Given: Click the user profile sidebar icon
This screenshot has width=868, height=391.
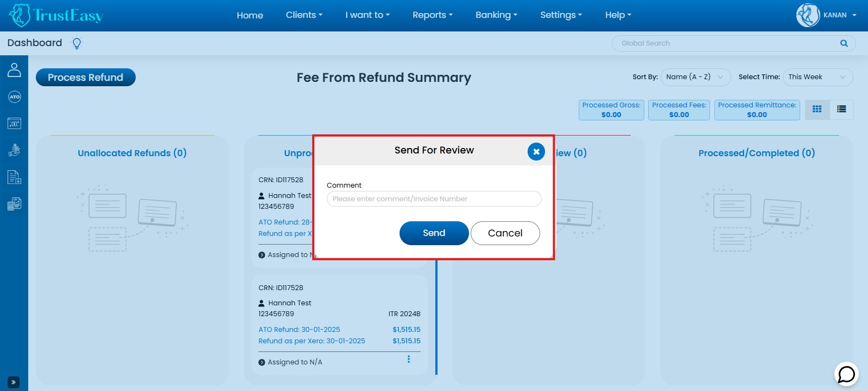Looking at the screenshot, I should click(14, 70).
